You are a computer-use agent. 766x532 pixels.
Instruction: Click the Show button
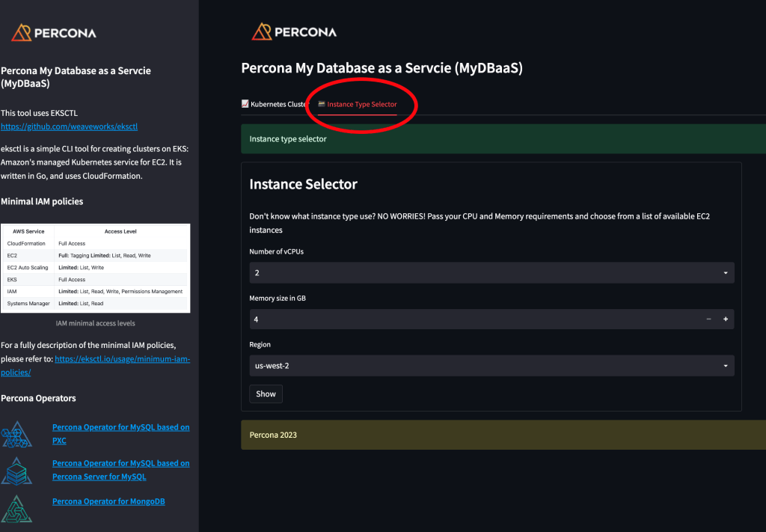(x=266, y=393)
